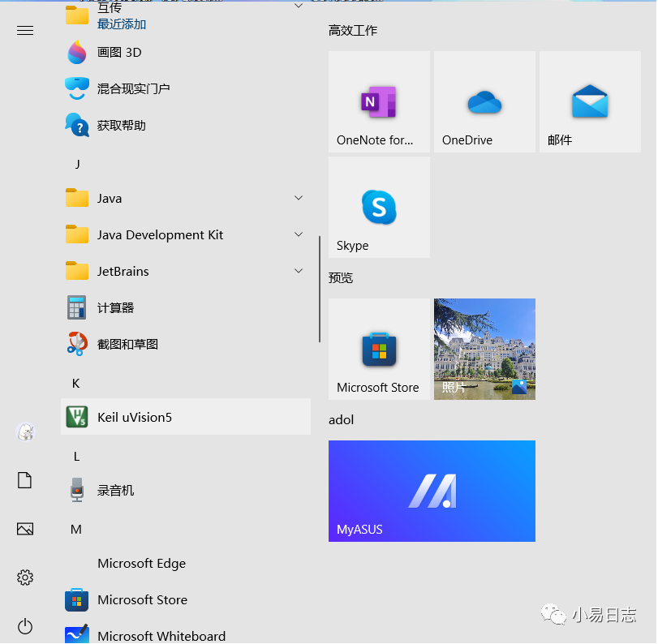Open Documents from the left rail
658x644 pixels.
[x=25, y=480]
